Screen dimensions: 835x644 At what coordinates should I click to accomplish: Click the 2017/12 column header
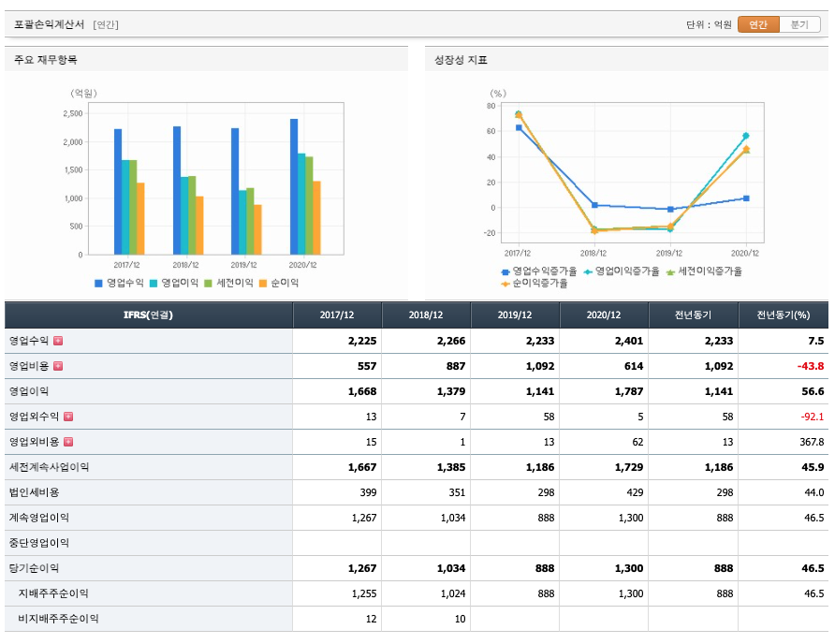(337, 315)
